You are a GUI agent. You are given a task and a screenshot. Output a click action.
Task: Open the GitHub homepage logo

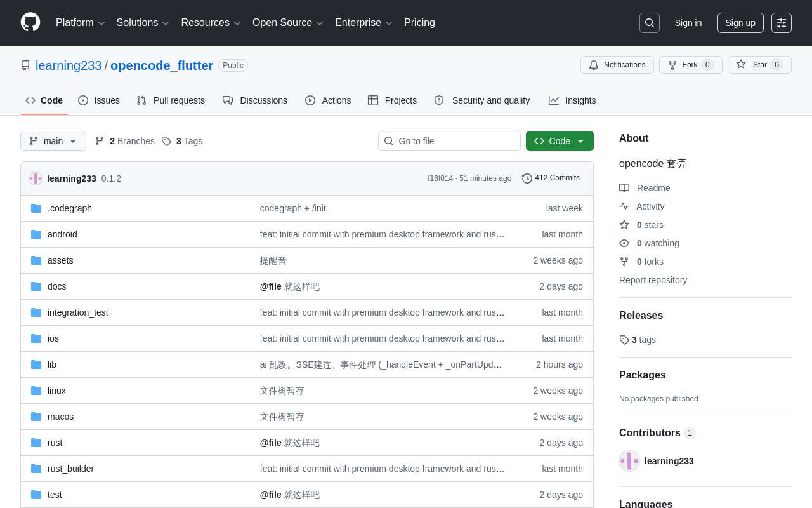point(30,22)
